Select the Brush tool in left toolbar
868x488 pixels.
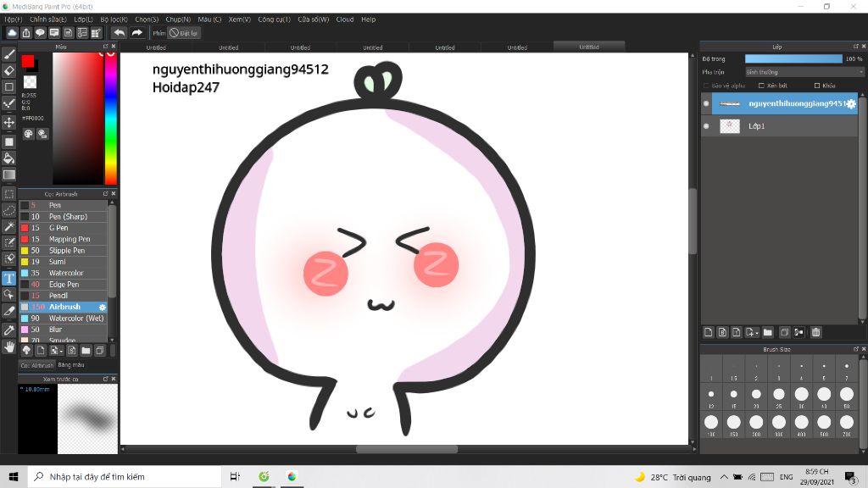point(8,54)
